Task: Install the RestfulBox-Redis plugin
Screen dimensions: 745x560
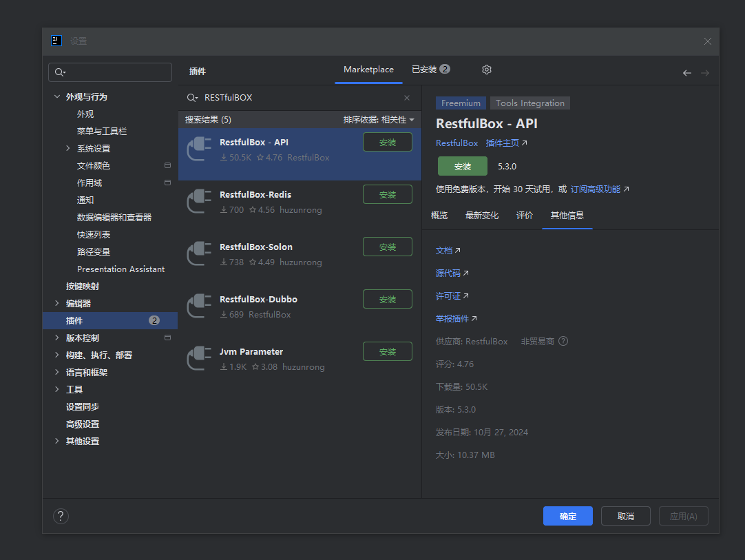Action: tap(388, 194)
